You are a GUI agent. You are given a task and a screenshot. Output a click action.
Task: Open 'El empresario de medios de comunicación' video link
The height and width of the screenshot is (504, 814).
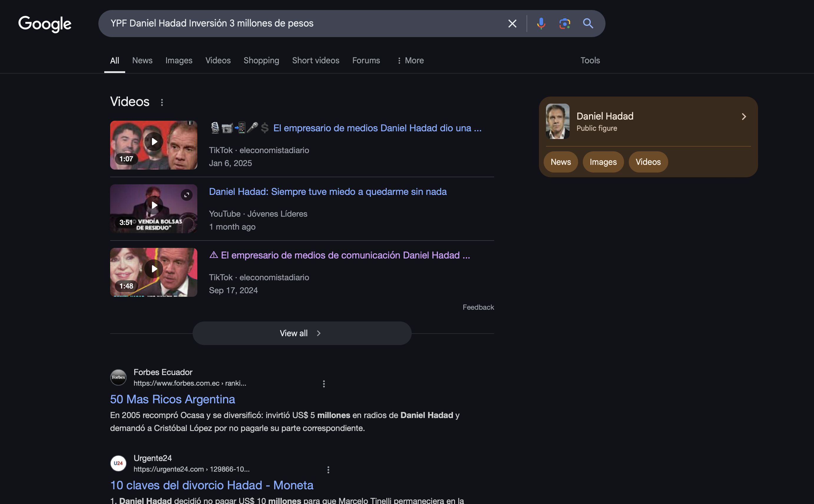click(x=340, y=255)
